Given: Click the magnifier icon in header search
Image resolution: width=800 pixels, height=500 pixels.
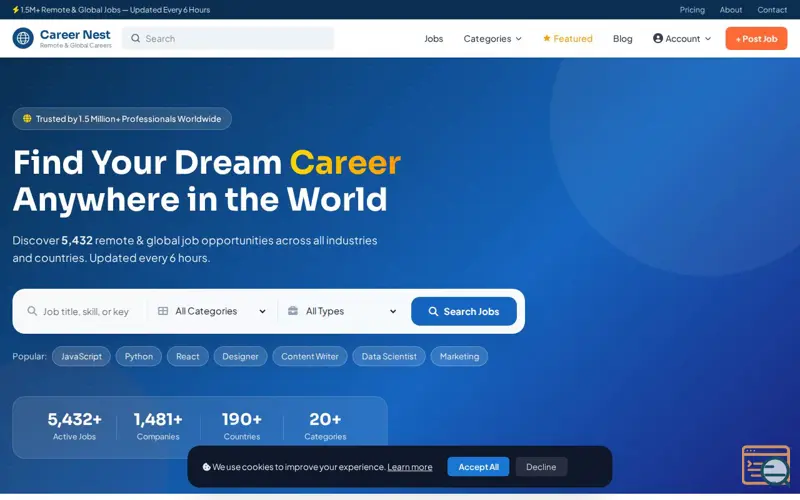Looking at the screenshot, I should 135,38.
